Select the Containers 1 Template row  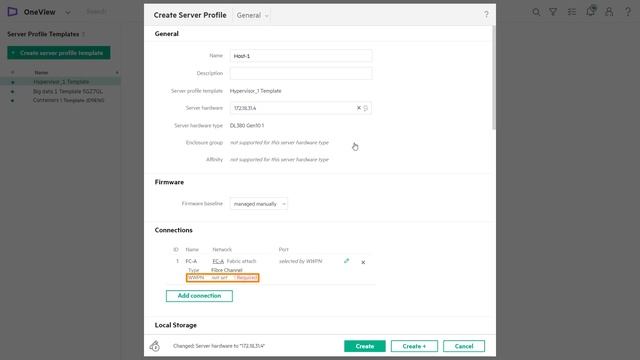[60, 100]
